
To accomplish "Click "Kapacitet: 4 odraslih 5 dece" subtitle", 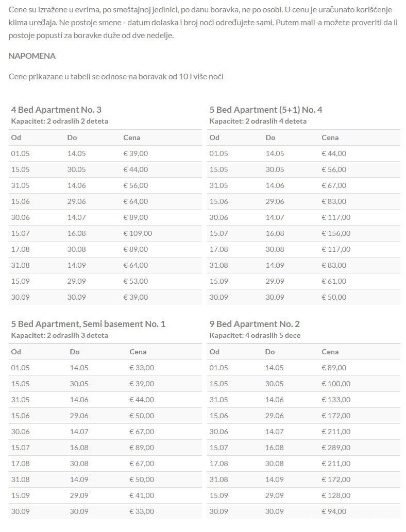I will [255, 335].
